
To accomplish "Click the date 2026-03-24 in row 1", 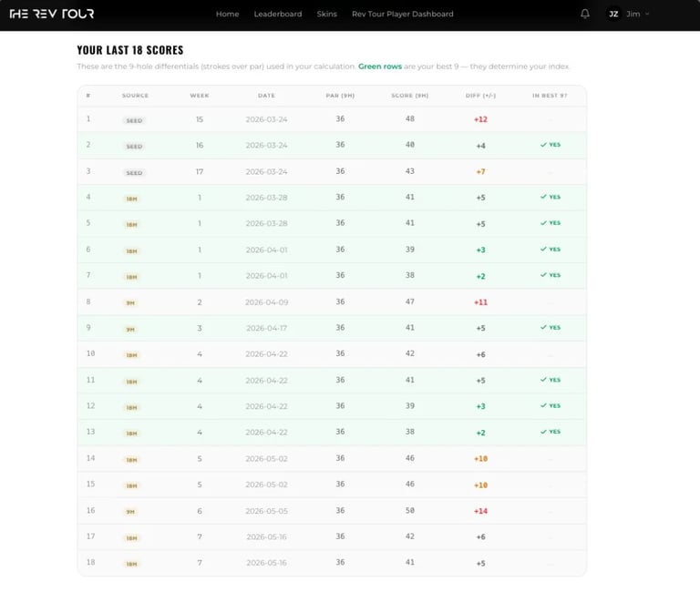I will coord(266,119).
